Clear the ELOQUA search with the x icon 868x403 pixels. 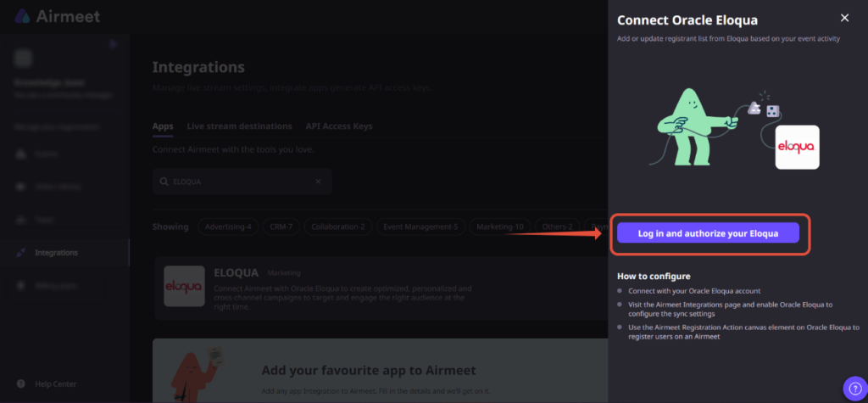[x=319, y=182]
